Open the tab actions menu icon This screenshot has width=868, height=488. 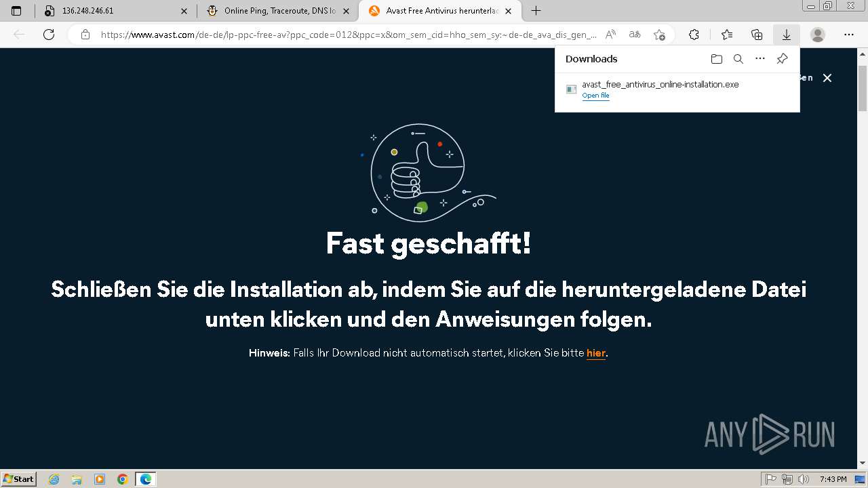point(16,11)
